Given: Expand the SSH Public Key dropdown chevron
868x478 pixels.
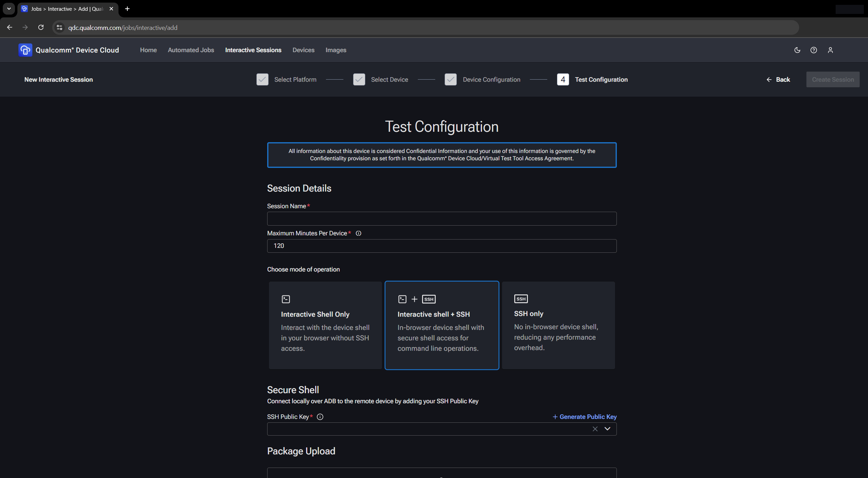Looking at the screenshot, I should click(607, 429).
